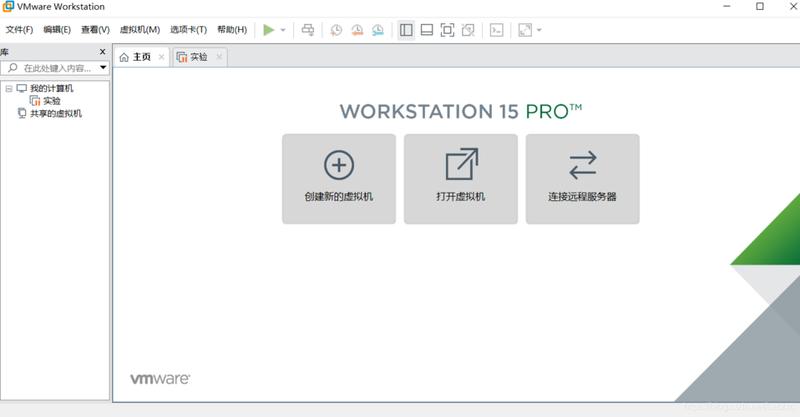Click the vmware logo at the bottom

160,379
